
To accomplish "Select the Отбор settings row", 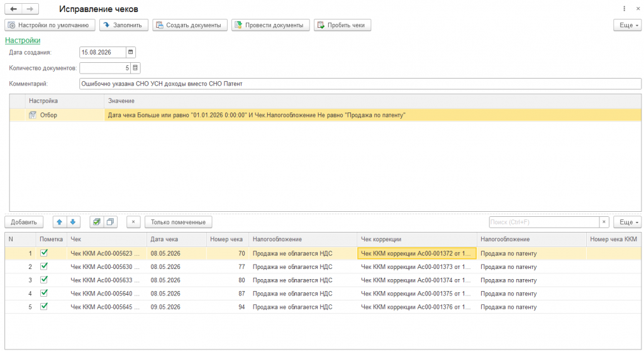I will pyautogui.click(x=325, y=115).
